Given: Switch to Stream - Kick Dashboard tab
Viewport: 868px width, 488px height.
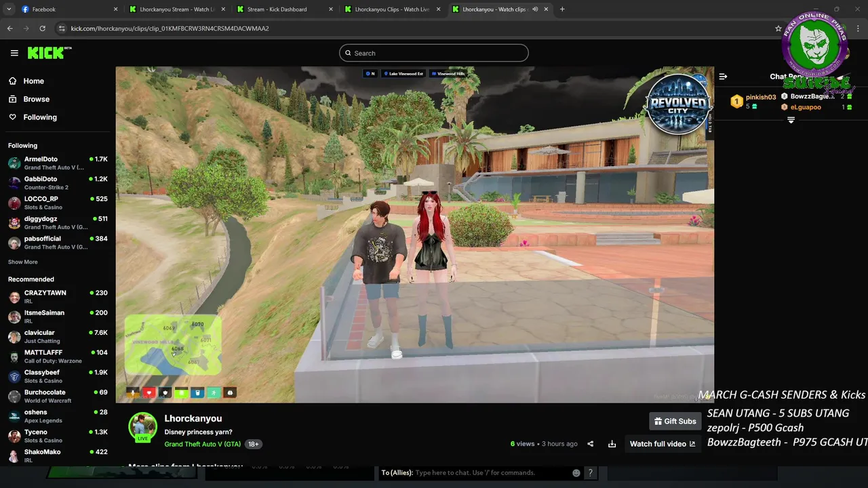Looking at the screenshot, I should [x=283, y=9].
